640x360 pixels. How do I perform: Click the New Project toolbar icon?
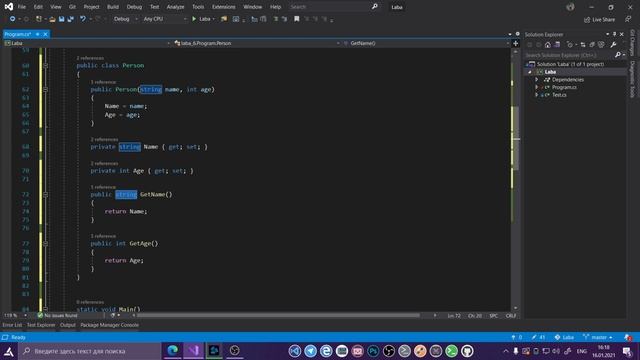tap(39, 19)
